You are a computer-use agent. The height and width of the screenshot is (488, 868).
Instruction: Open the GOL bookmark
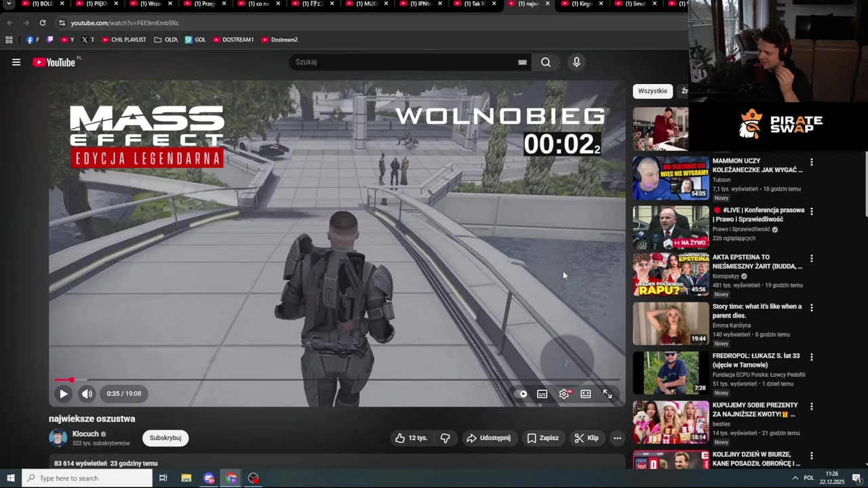tap(195, 40)
